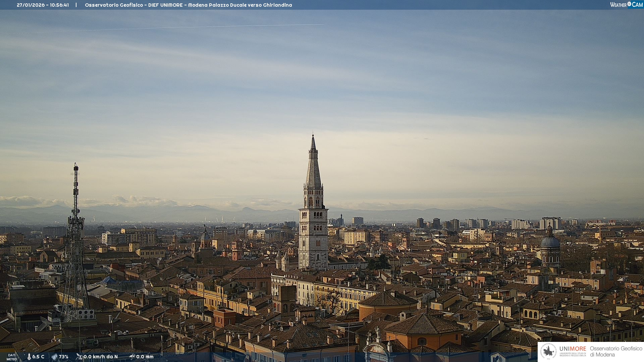Image resolution: width=644 pixels, height=362 pixels.
Task: Click the DATI METEO label
Action: (12, 357)
